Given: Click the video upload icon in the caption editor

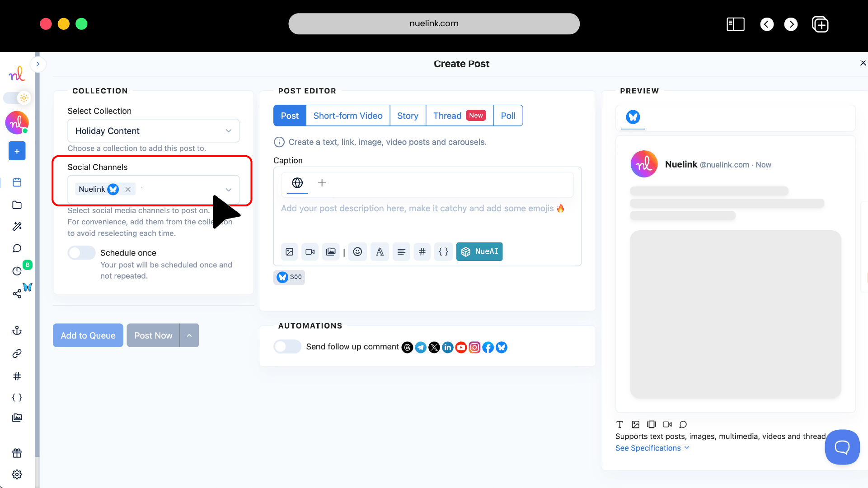Looking at the screenshot, I should pyautogui.click(x=310, y=251).
